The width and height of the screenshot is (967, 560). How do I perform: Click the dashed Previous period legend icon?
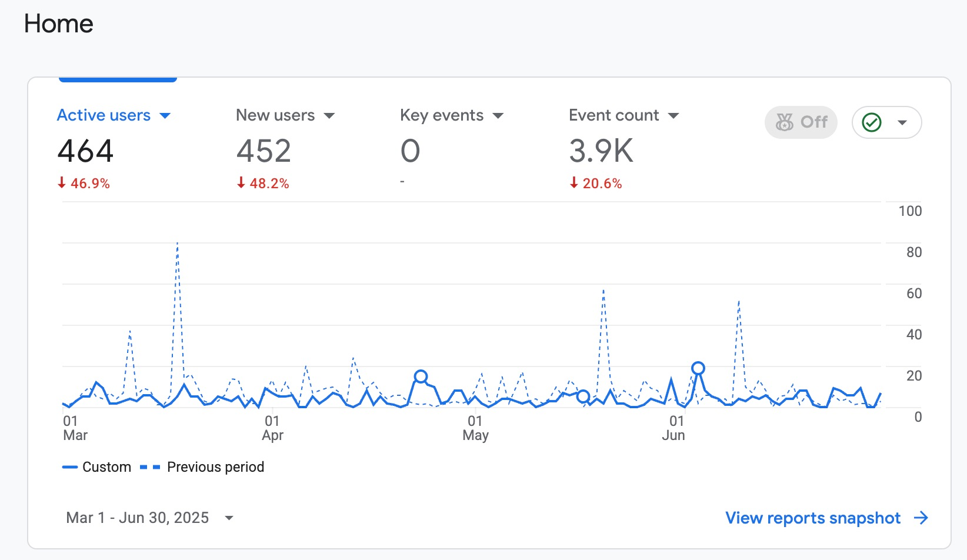click(150, 467)
